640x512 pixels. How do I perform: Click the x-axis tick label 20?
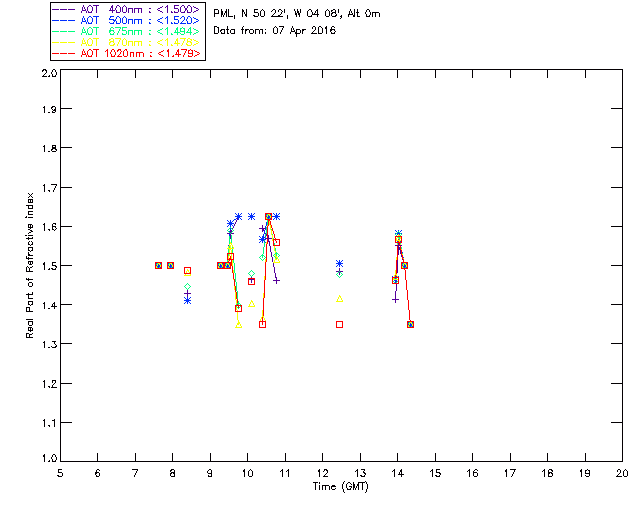click(622, 473)
